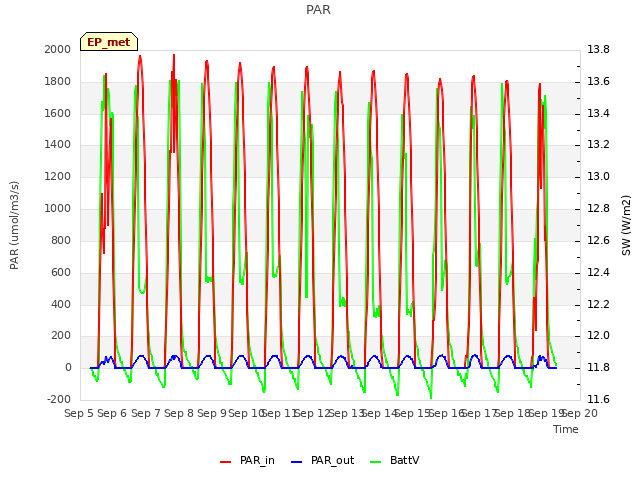Viewport: 640px width, 480px height.
Task: Click the 13.8 right axis tick
Action: pos(598,49)
